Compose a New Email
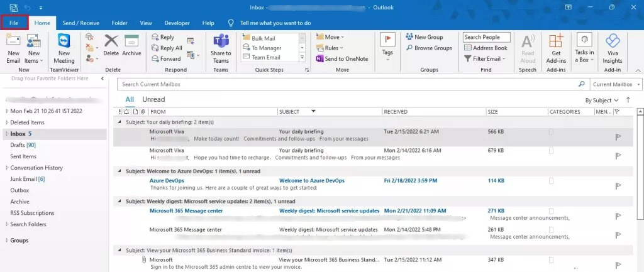 13,48
